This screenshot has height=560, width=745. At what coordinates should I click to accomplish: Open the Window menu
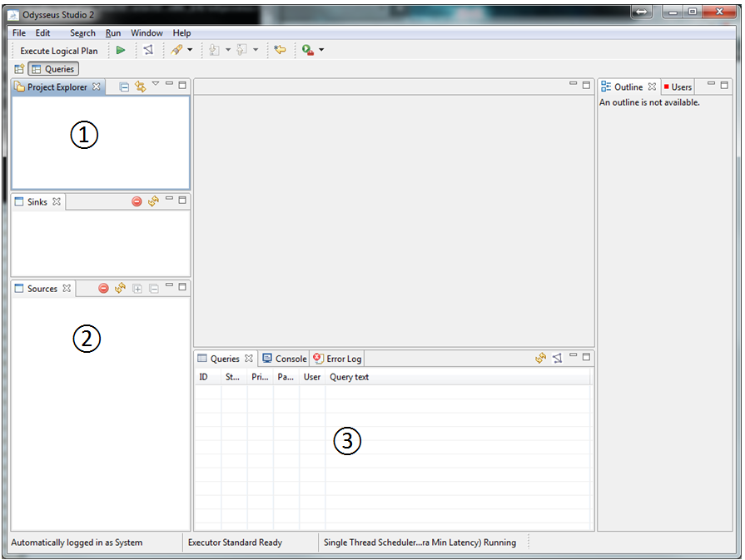147,33
